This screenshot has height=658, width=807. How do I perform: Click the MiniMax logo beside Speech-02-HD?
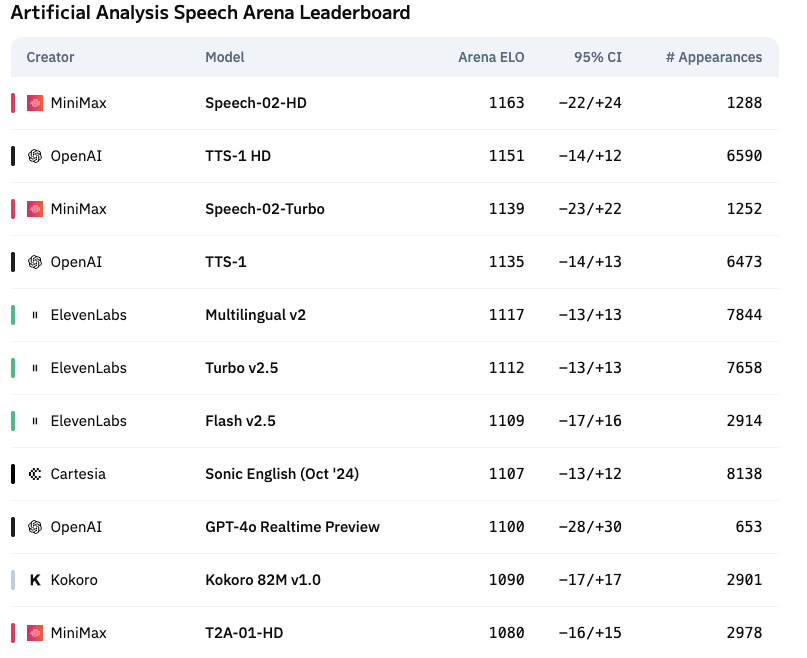35,103
